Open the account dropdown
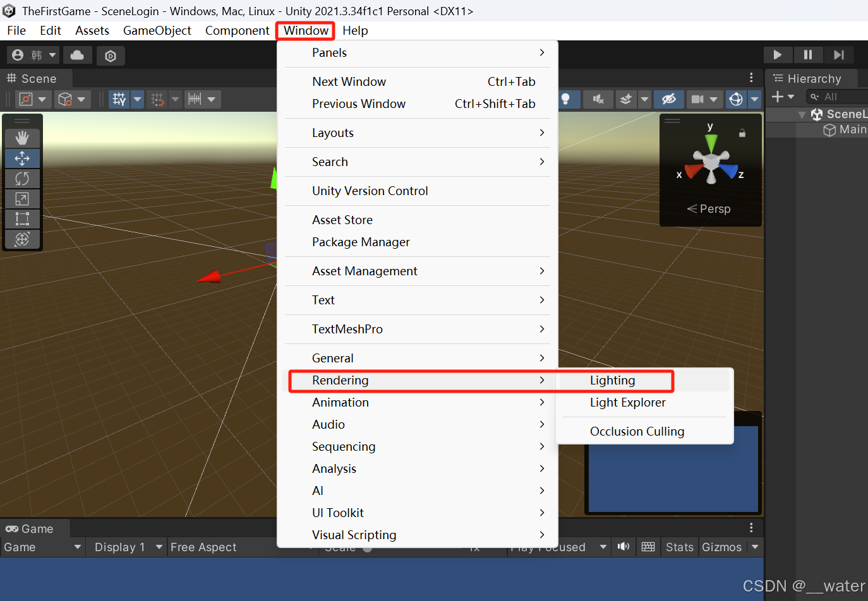The image size is (868, 601). click(33, 56)
